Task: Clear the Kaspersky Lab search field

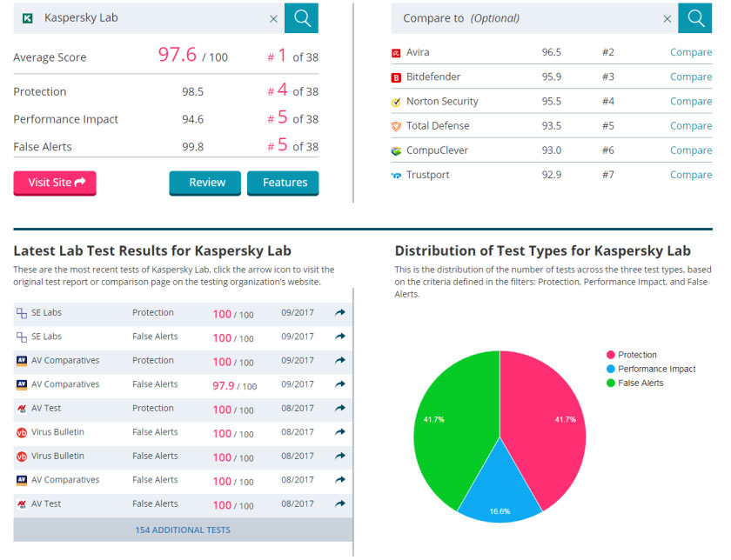Action: click(x=273, y=18)
